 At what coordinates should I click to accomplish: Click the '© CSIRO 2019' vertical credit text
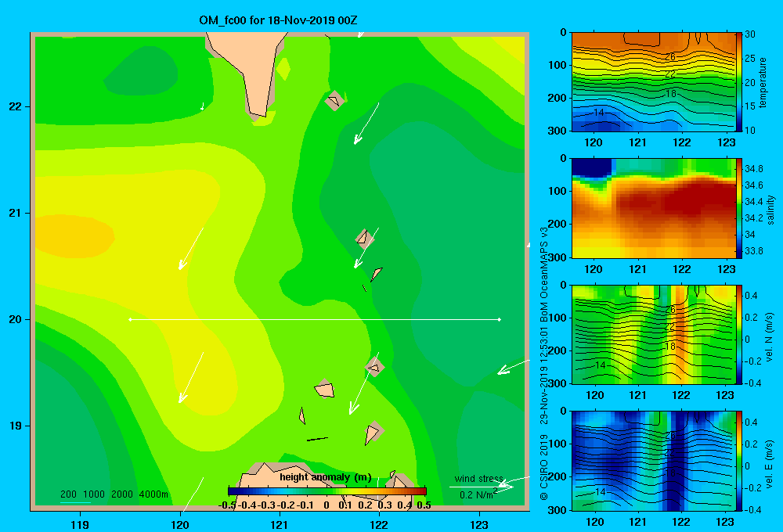544,467
